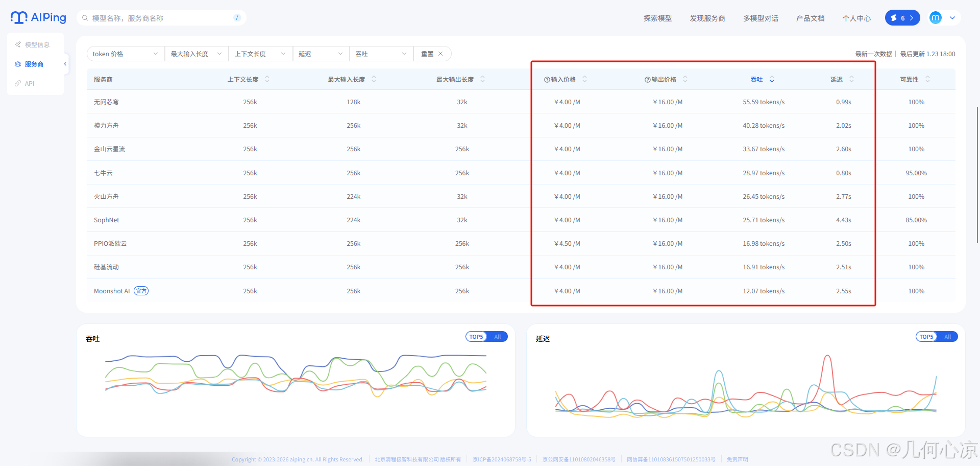Sort by 吞吐 column arrows
980x466 pixels.
[x=772, y=79]
